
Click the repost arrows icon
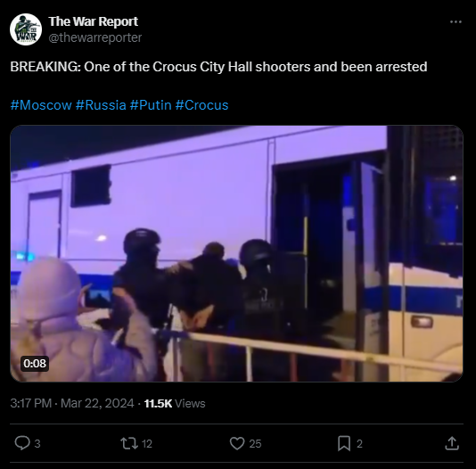(x=129, y=443)
